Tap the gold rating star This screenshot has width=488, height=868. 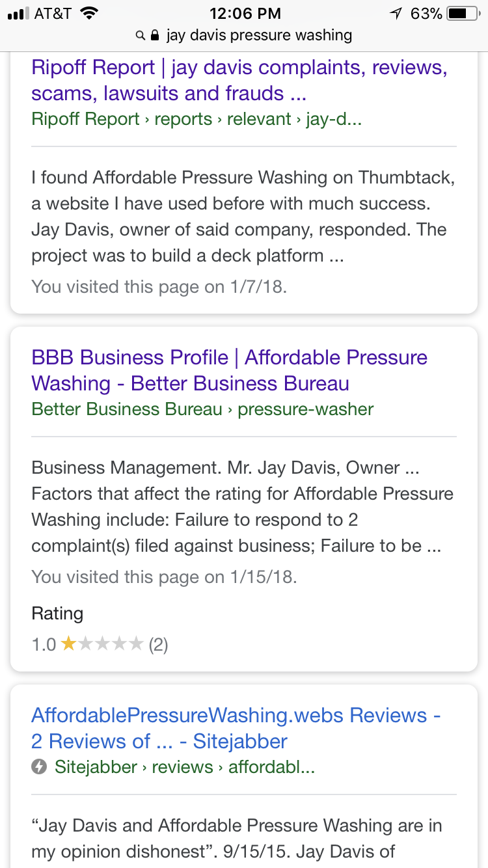68,645
